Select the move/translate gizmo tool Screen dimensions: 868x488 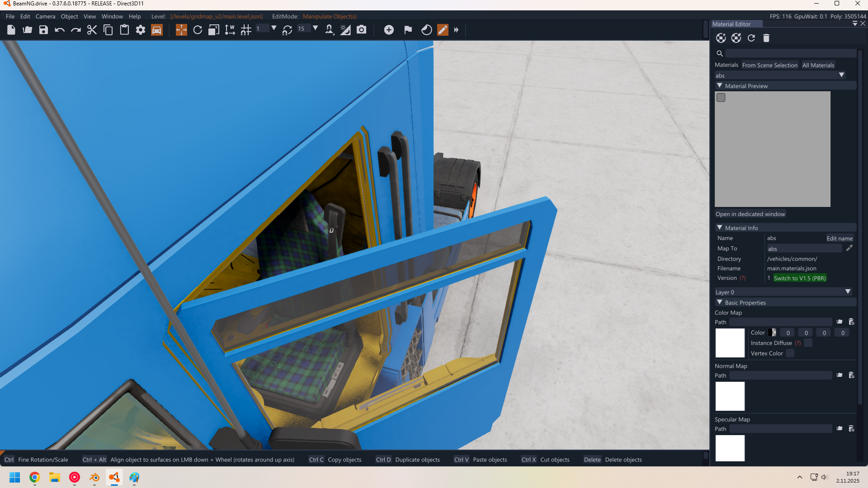click(x=181, y=30)
